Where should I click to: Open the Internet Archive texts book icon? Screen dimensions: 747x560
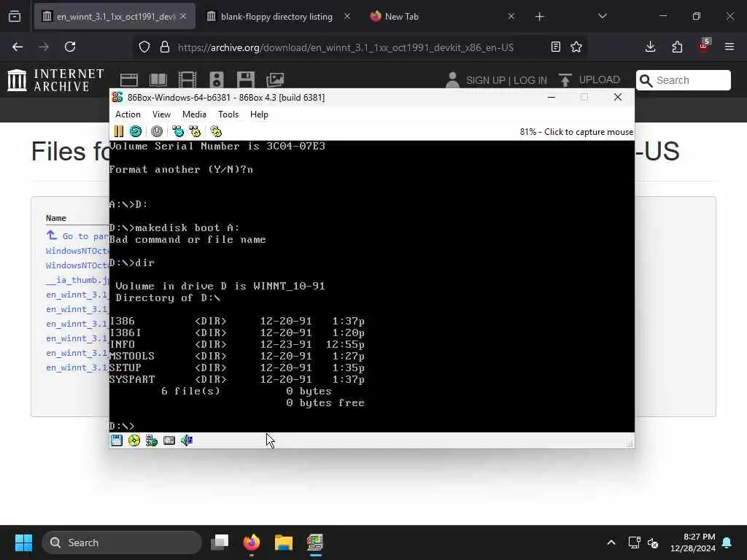click(158, 79)
